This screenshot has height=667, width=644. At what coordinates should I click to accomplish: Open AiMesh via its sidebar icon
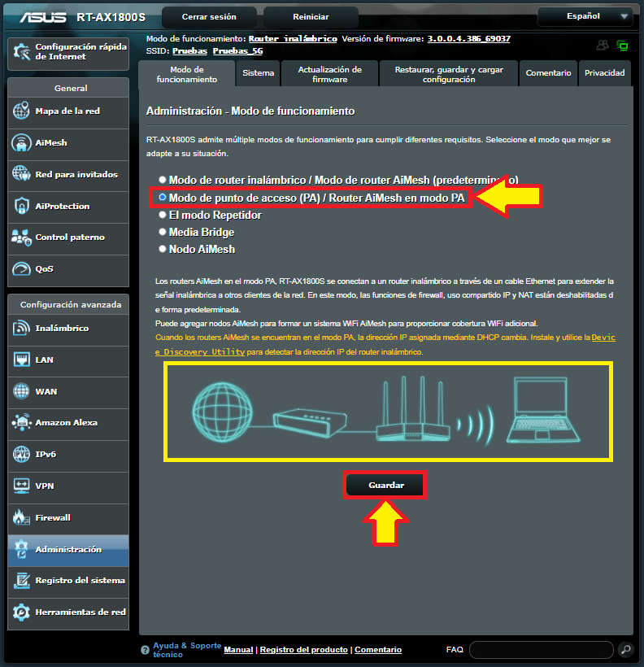(x=22, y=143)
